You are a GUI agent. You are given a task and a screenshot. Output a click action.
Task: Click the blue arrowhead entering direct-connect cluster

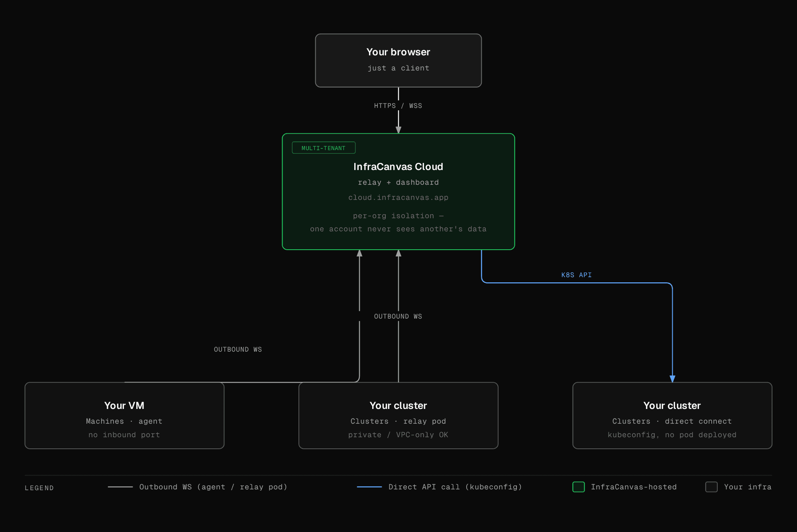pyautogui.click(x=672, y=379)
